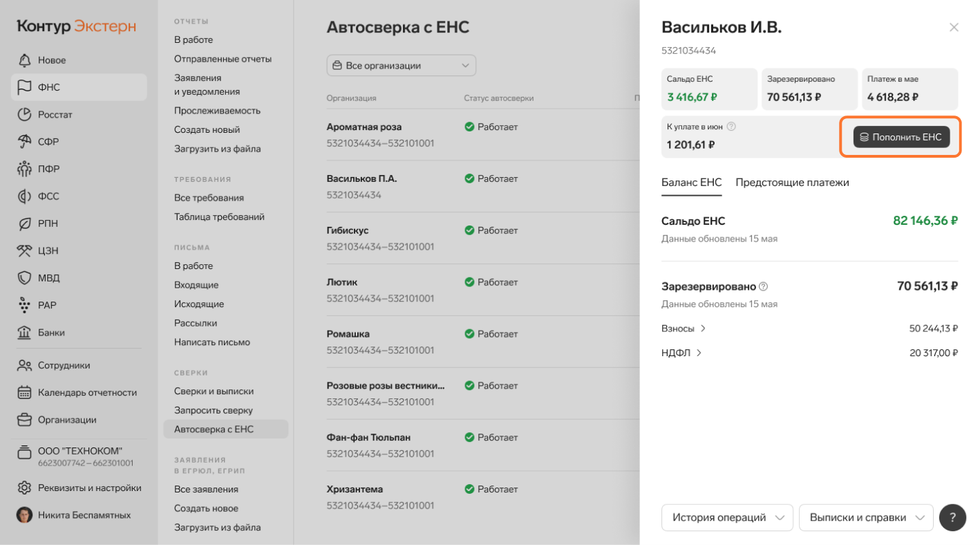Click the question mark help button
980x545 pixels.
[x=953, y=517]
